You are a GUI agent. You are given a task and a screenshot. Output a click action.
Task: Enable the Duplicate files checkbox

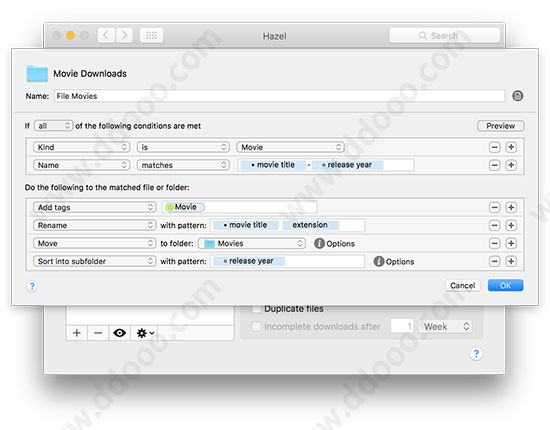point(256,309)
